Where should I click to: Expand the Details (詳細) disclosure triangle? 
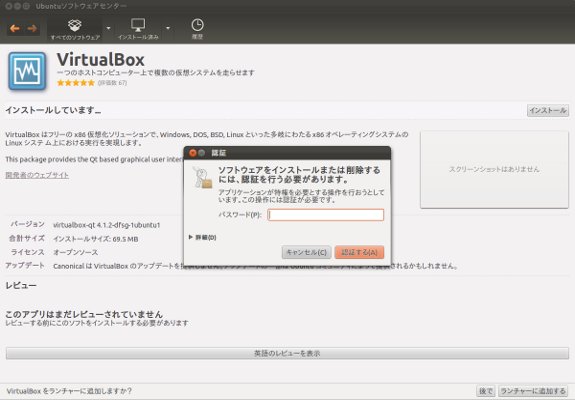[191, 237]
